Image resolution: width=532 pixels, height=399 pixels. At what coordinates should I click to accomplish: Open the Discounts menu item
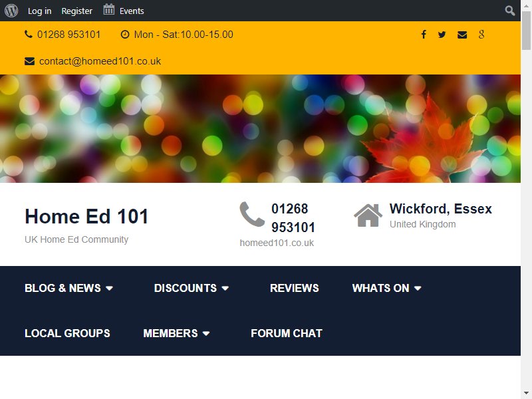tap(186, 288)
